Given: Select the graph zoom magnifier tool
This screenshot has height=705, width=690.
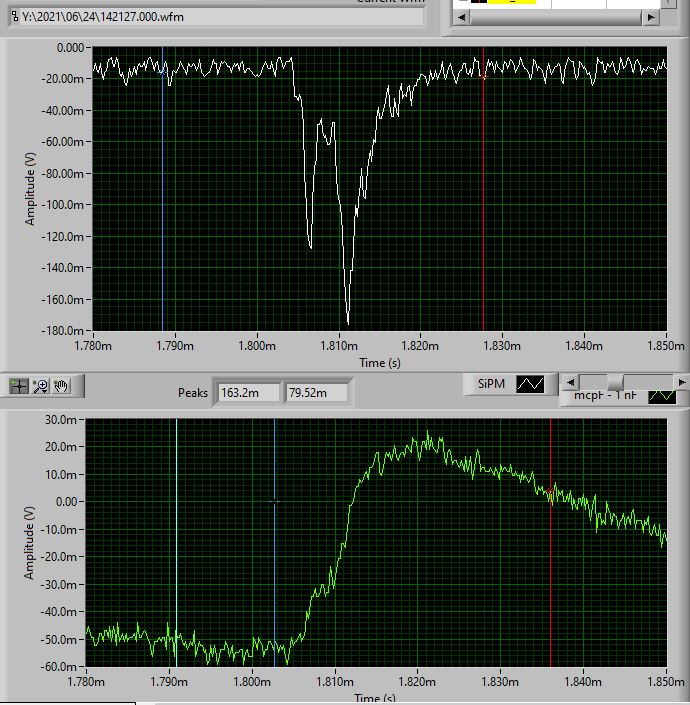Looking at the screenshot, I should [40, 386].
